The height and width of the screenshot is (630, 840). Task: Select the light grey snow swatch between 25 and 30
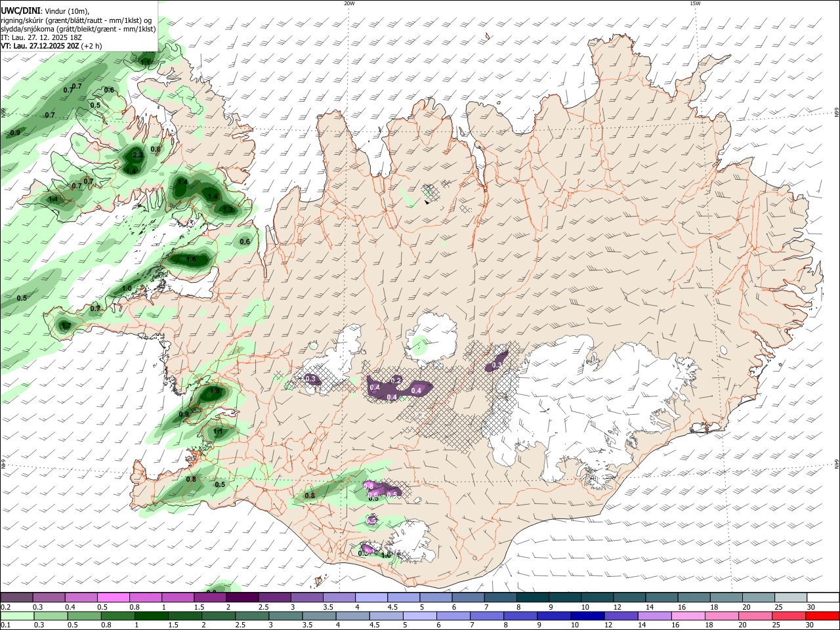click(791, 597)
